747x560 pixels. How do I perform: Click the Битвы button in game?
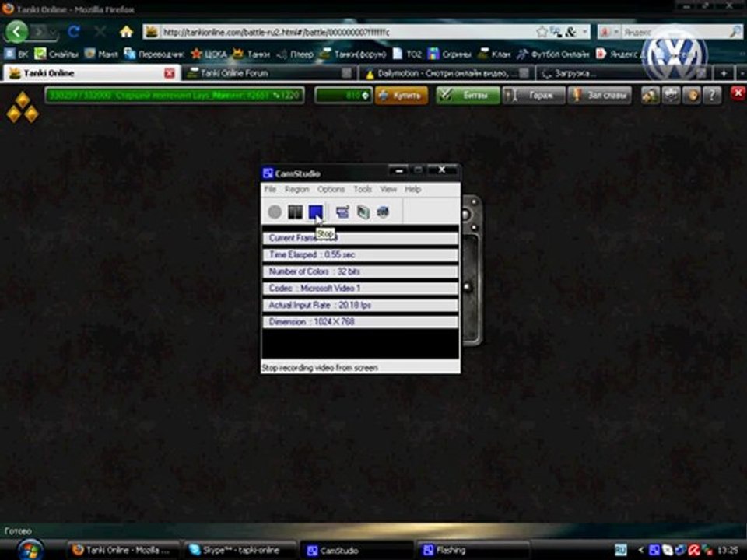tap(468, 95)
